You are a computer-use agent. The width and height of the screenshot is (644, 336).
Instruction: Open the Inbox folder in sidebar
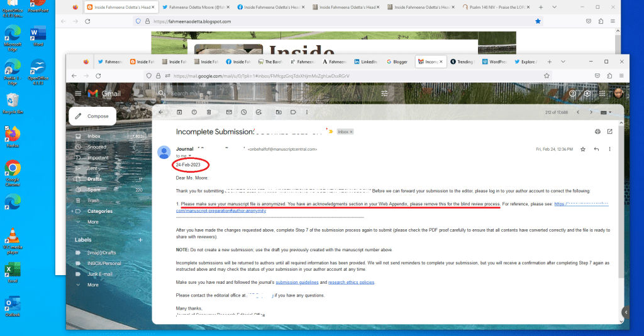point(94,136)
